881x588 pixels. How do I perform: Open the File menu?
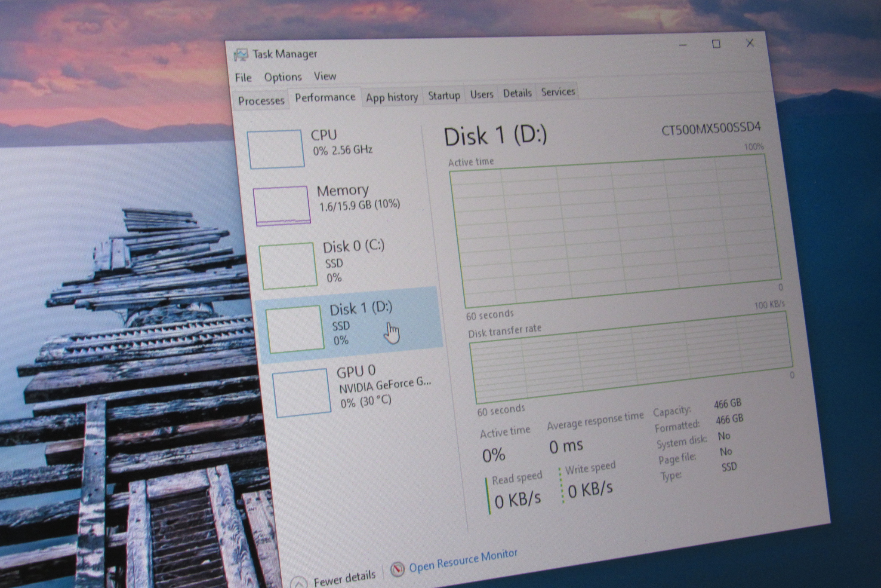243,78
